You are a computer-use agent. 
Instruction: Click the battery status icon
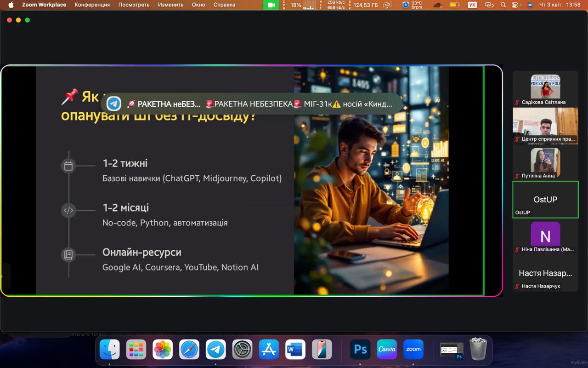pos(454,5)
